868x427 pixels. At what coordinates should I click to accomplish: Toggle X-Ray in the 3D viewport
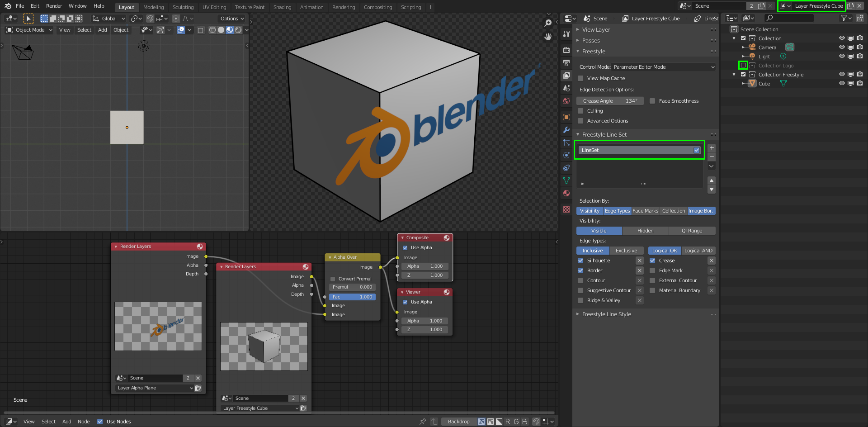(x=201, y=30)
